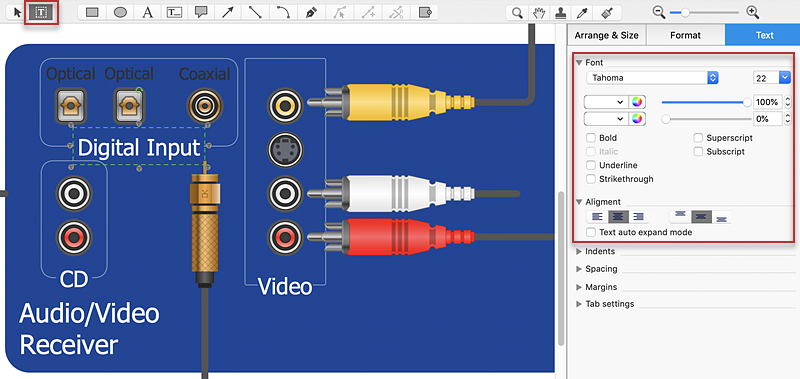Switch to the Text tab
Image resolution: width=800 pixels, height=379 pixels.
coord(763,35)
